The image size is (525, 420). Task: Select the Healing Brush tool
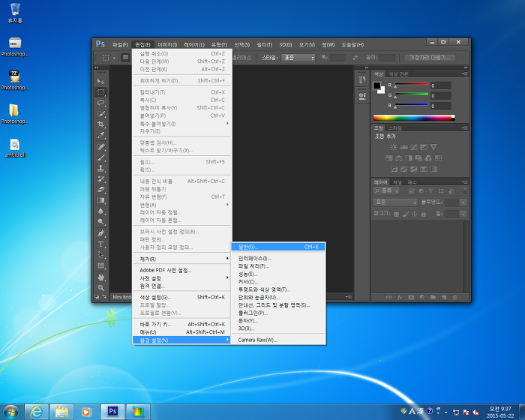pos(100,147)
